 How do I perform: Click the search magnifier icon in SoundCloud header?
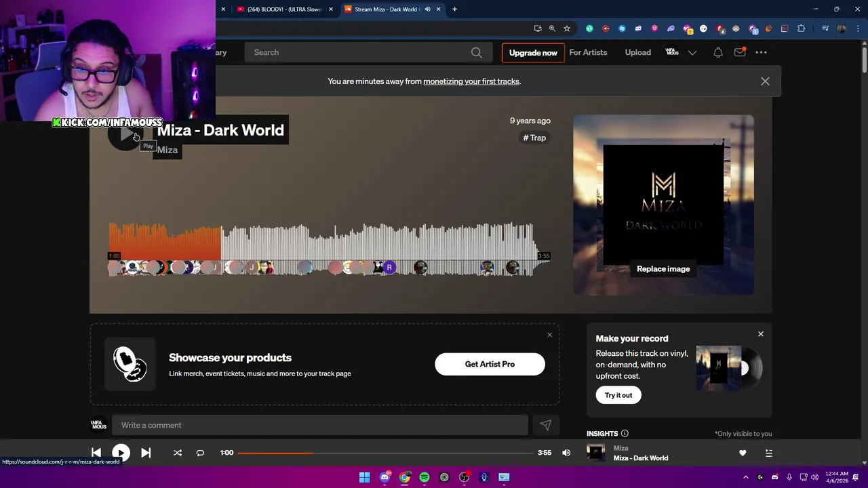pyautogui.click(x=477, y=53)
